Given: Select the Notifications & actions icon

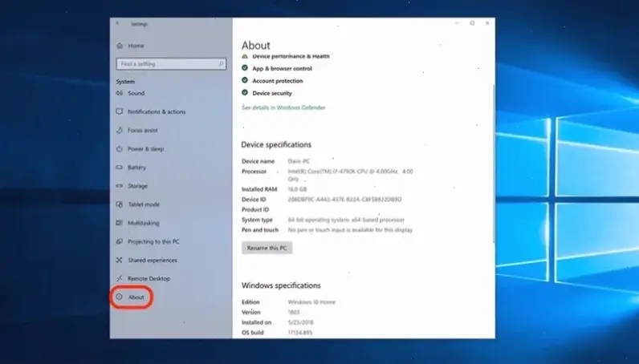Looking at the screenshot, I should pos(119,111).
